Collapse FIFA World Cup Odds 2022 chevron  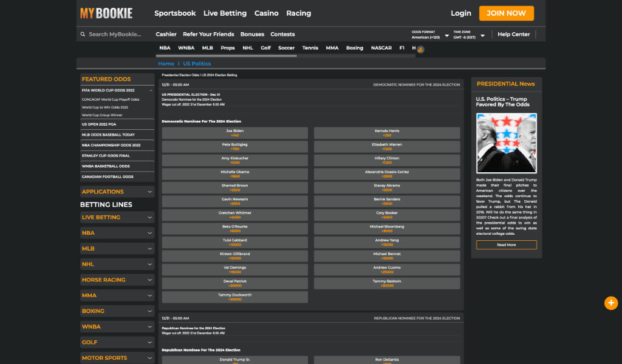coord(151,91)
